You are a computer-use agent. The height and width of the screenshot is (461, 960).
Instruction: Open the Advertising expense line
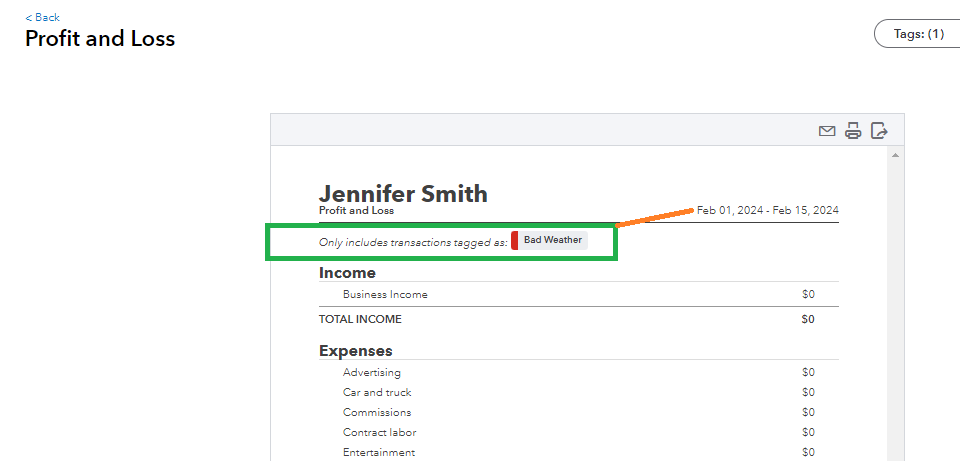click(x=371, y=373)
